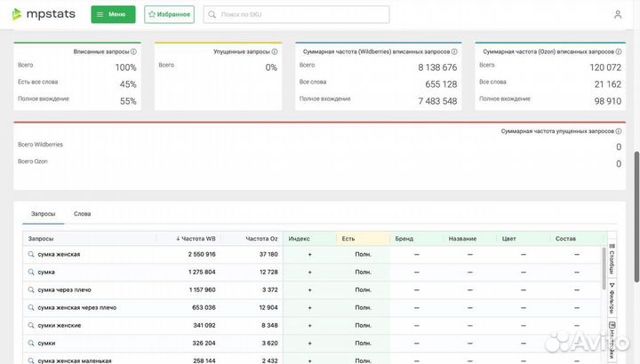Click search icon beside сумки query
The image size is (640, 364).
31,343
